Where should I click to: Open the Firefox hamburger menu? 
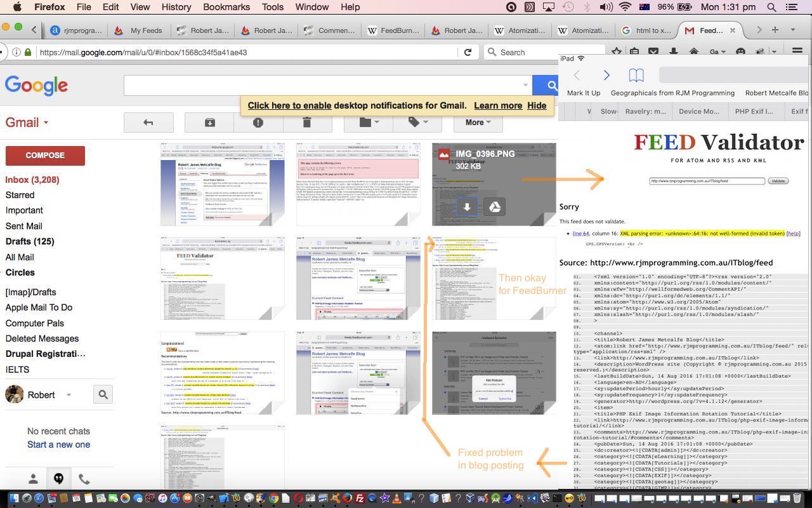pyautogui.click(x=797, y=51)
